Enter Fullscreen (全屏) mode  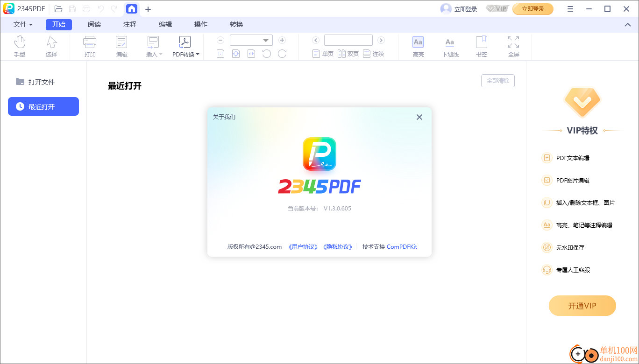coord(513,47)
